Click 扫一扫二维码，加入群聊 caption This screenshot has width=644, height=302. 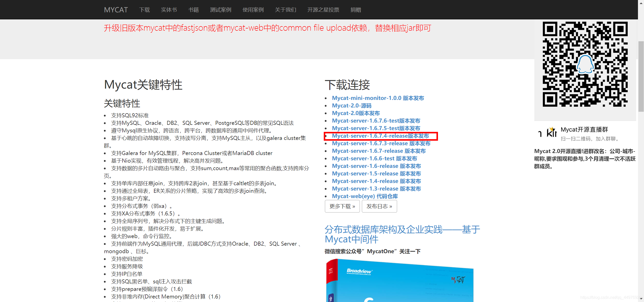[590, 139]
